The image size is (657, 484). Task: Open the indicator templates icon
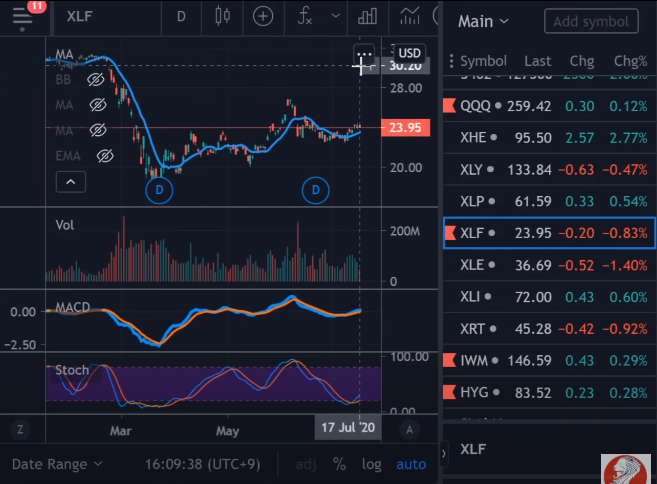tap(410, 16)
